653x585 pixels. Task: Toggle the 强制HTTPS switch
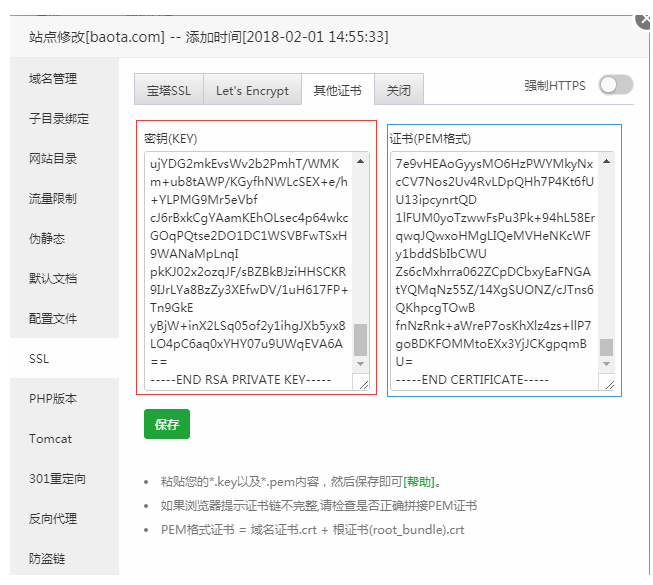[616, 86]
